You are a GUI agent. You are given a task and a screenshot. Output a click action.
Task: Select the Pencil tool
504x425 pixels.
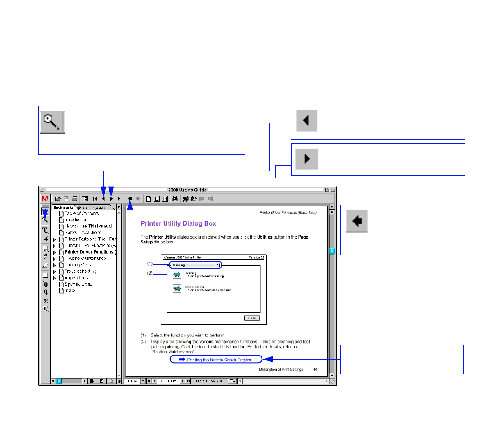point(45,257)
